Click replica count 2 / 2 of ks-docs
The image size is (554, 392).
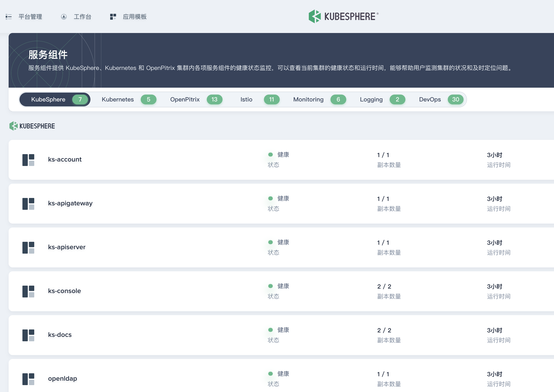point(384,330)
